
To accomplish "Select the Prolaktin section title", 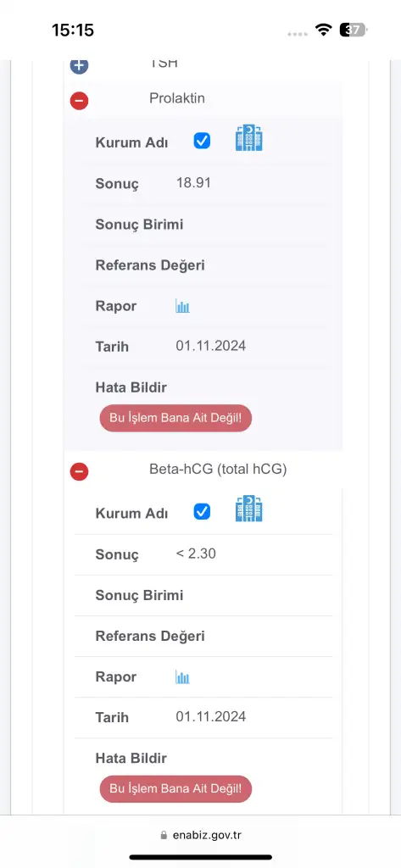I will coord(177,98).
